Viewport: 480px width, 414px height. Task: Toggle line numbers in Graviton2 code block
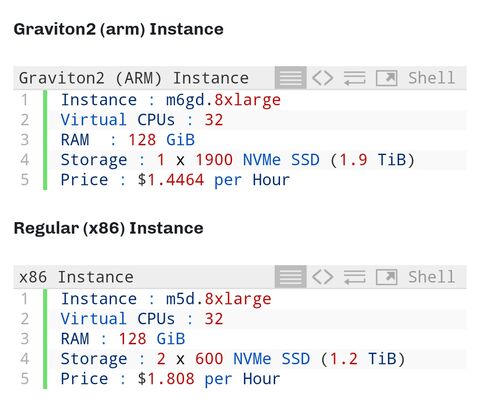[290, 78]
